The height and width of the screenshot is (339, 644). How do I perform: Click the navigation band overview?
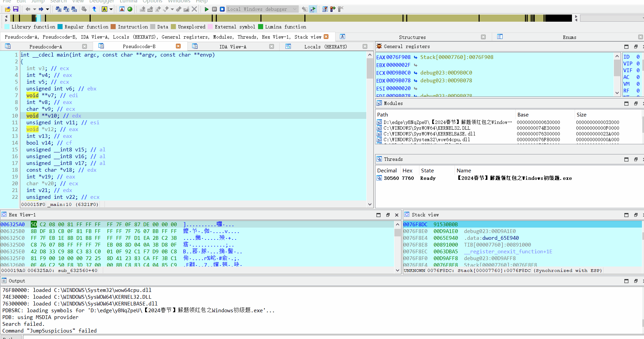coord(291,18)
